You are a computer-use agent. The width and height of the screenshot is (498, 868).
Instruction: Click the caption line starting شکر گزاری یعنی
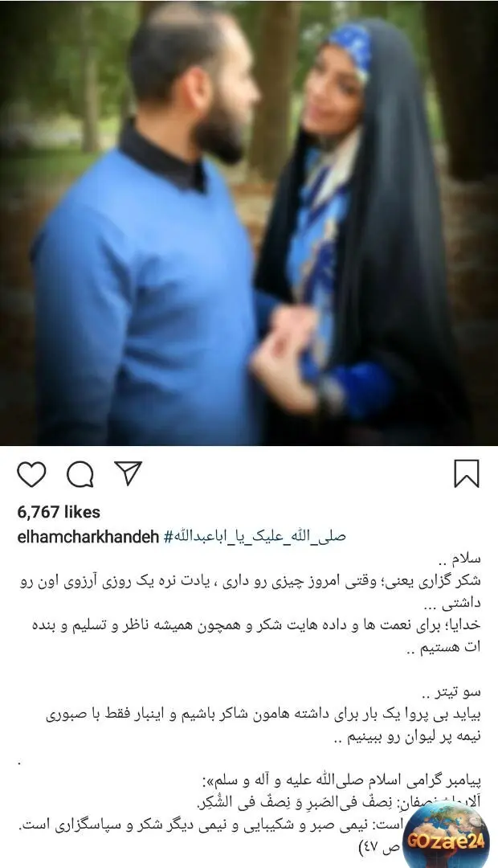click(x=251, y=581)
